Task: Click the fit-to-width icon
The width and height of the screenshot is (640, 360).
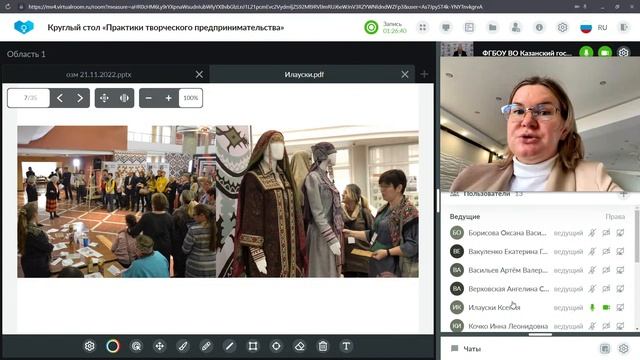Action: pos(124,98)
